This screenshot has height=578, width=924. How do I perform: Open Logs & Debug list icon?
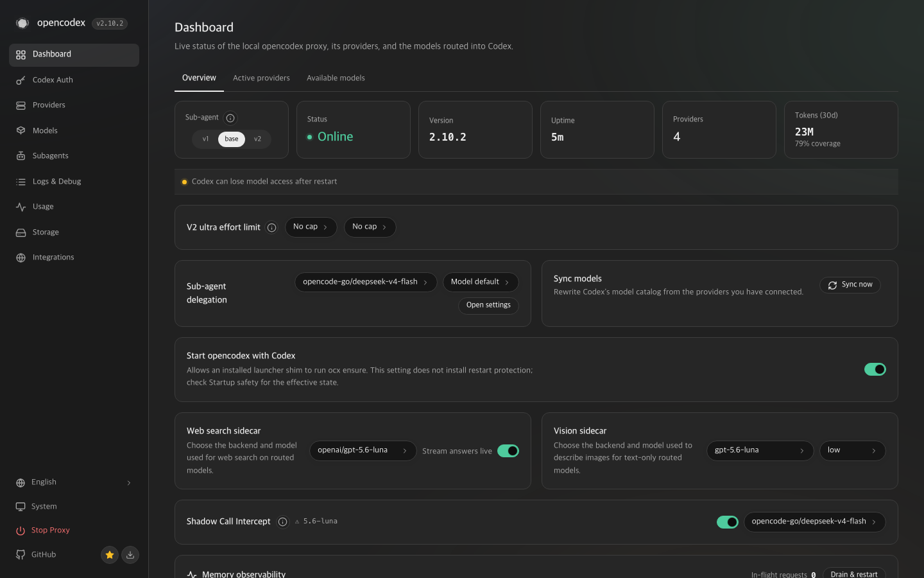(21, 182)
